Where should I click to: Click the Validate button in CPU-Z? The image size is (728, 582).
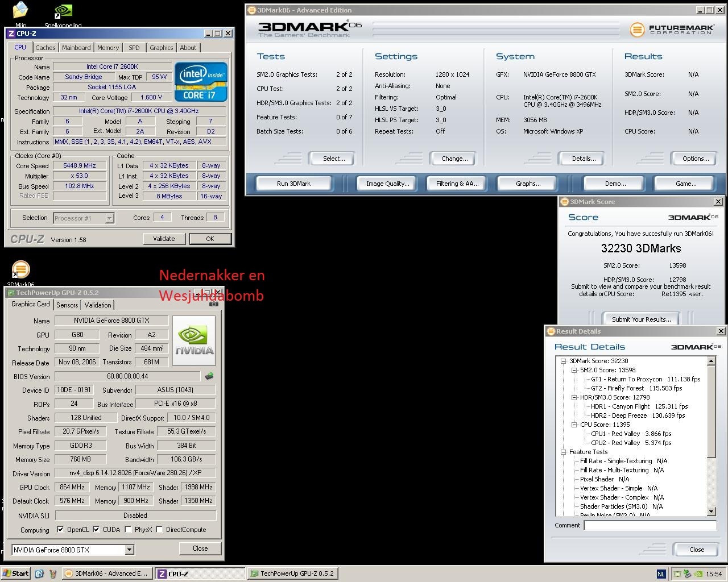[x=164, y=239]
